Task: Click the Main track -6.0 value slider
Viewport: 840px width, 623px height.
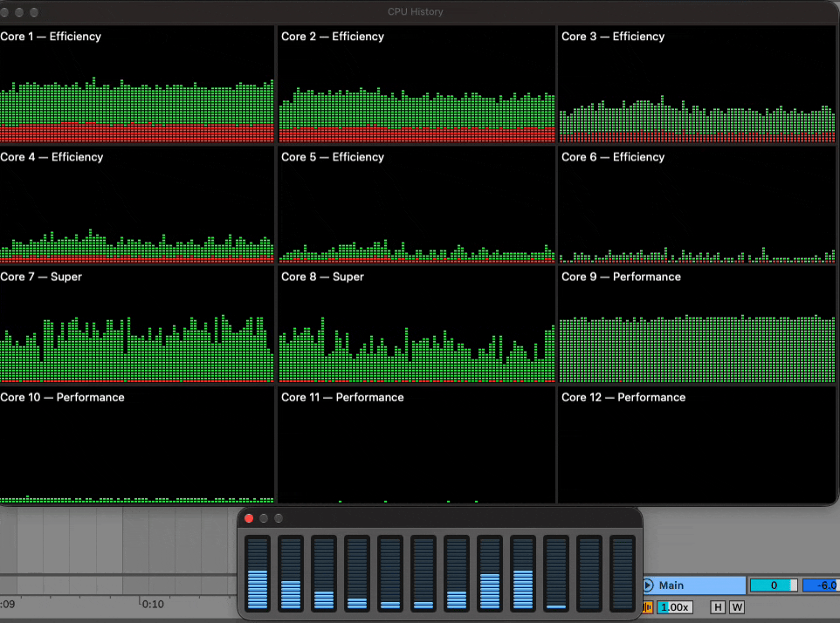Action: (821, 585)
